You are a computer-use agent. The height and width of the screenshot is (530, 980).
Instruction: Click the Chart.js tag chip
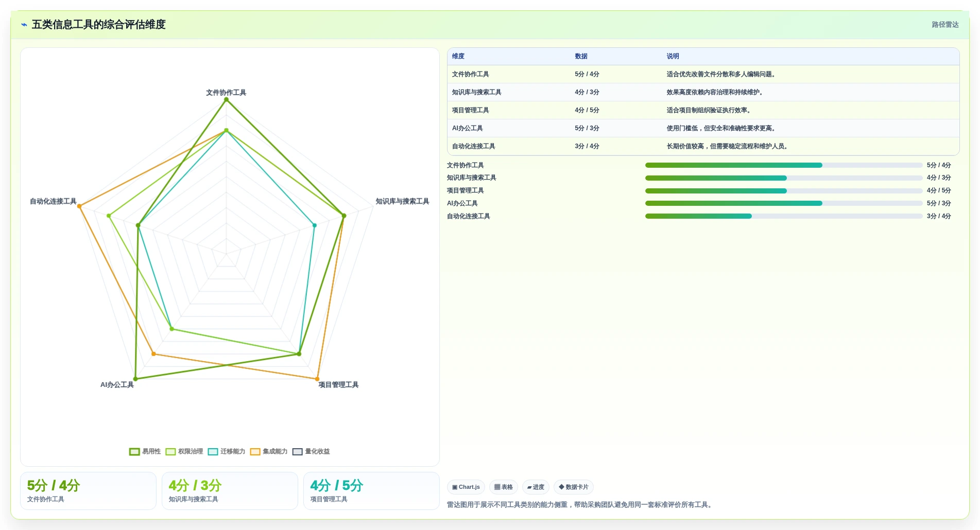pyautogui.click(x=466, y=487)
